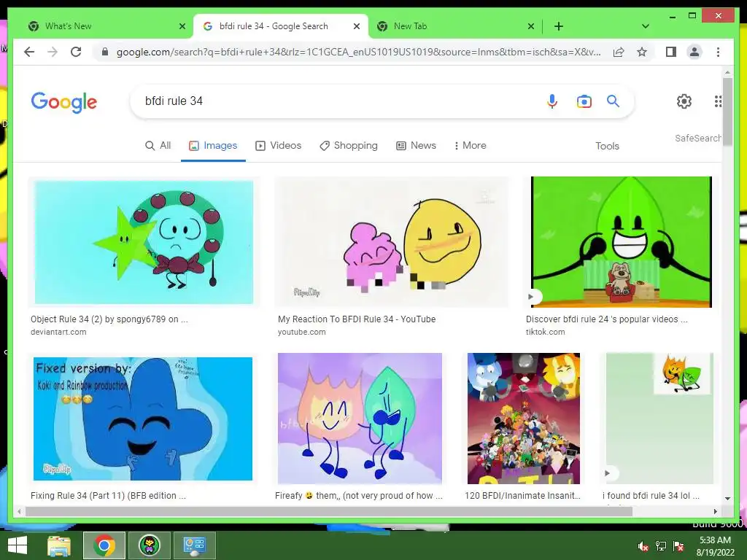Open 'Object Rule 34 (2) by spongy6789' link
This screenshot has width=747, height=560.
[x=109, y=319]
